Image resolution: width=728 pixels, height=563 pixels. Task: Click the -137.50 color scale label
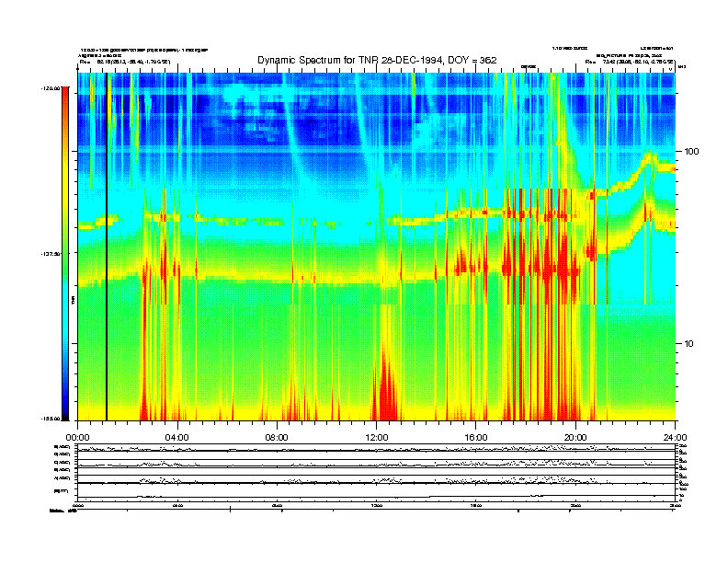pyautogui.click(x=51, y=254)
